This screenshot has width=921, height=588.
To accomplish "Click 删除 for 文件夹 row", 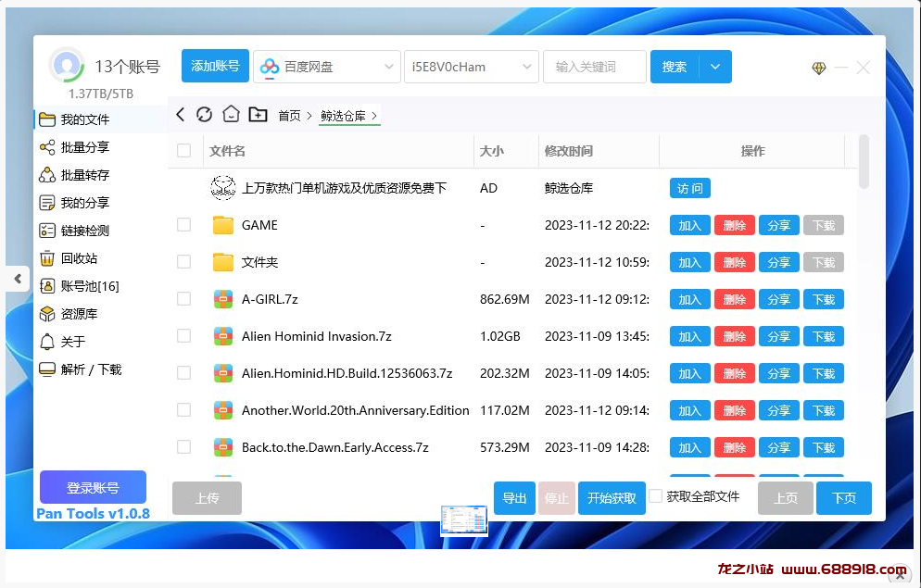I will [x=735, y=262].
